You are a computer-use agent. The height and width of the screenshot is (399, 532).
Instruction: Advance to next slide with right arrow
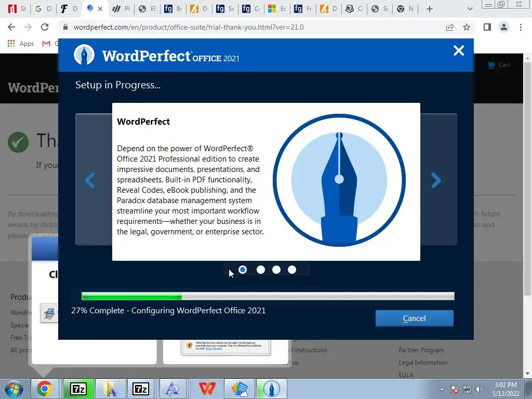coord(436,180)
